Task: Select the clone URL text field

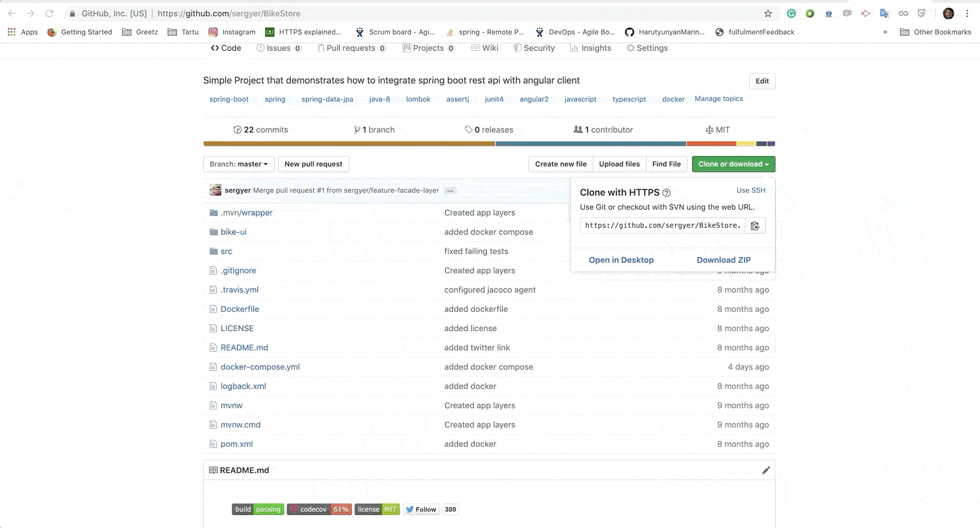Action: tap(662, 225)
